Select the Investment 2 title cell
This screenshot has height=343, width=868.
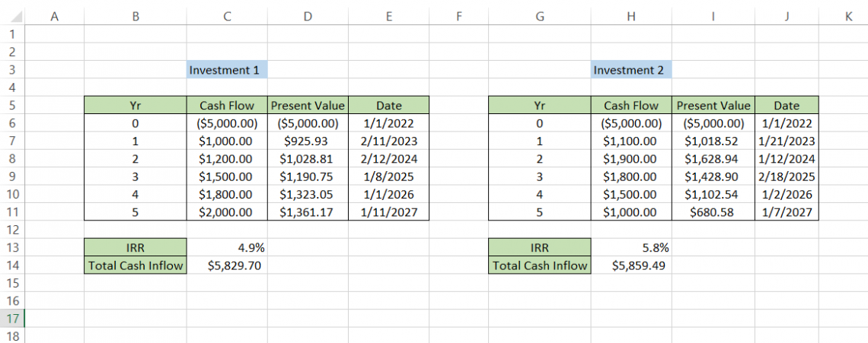[x=630, y=70]
